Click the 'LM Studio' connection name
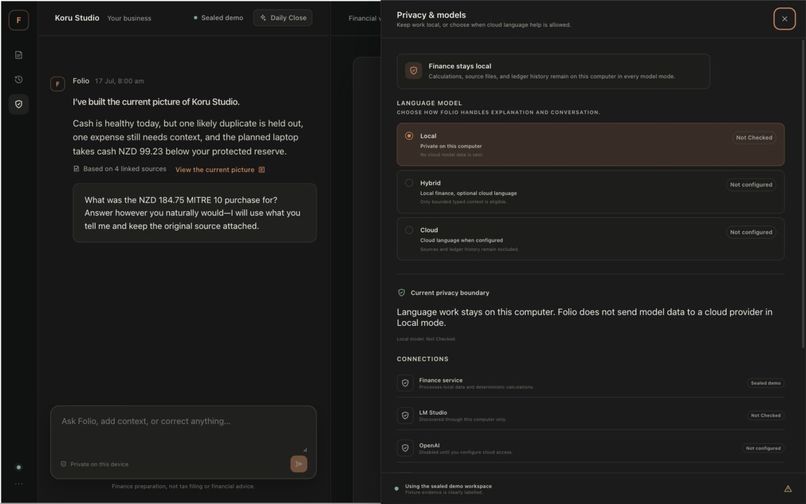This screenshot has height=504, width=806. coord(433,412)
